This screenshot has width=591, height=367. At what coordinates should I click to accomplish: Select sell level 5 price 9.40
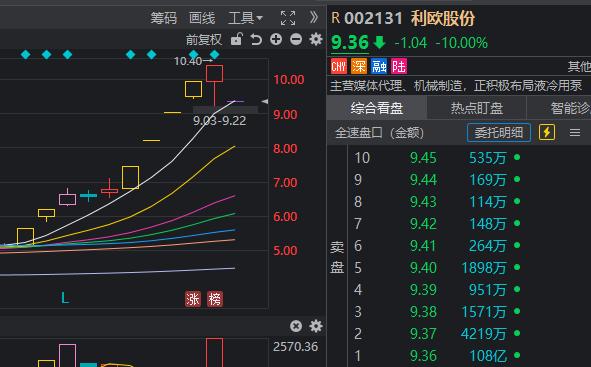423,268
